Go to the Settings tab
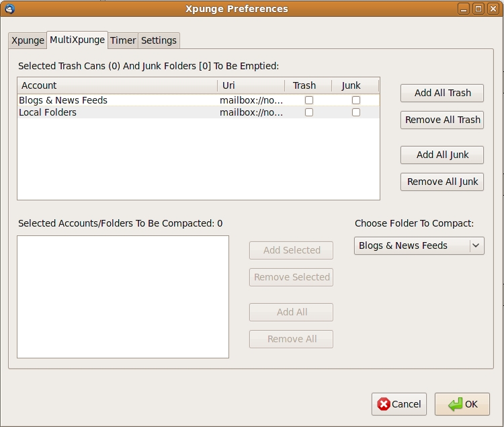The image size is (504, 427). coord(159,40)
